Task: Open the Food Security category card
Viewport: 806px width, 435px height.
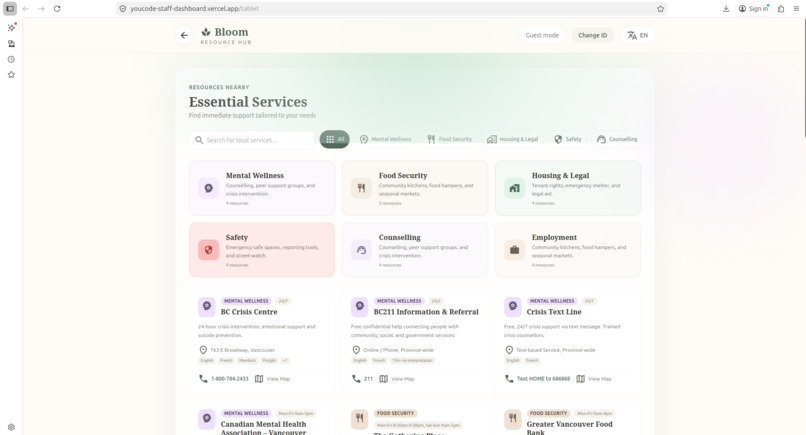Action: point(415,188)
